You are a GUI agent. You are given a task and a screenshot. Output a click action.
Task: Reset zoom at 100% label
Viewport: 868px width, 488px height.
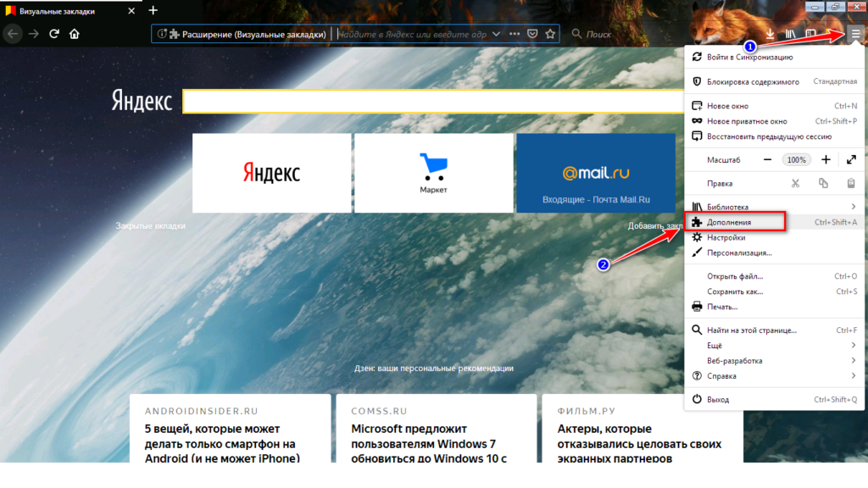pos(796,160)
